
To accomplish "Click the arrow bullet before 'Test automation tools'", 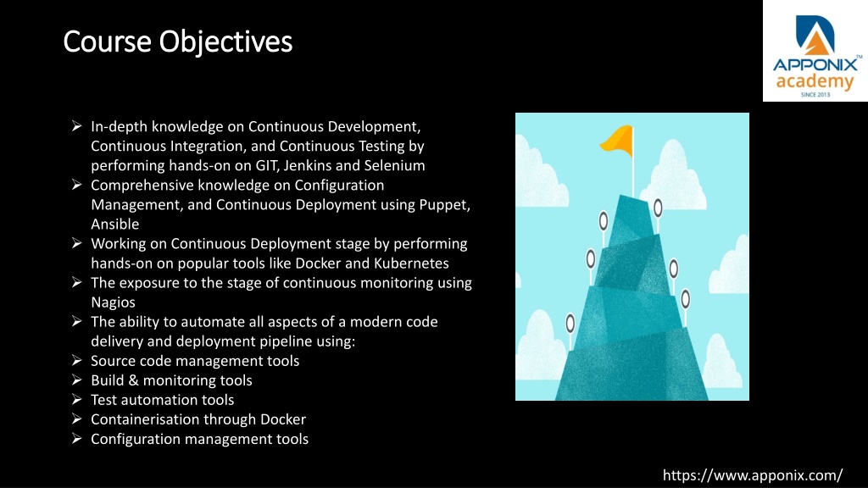I will pyautogui.click(x=77, y=399).
